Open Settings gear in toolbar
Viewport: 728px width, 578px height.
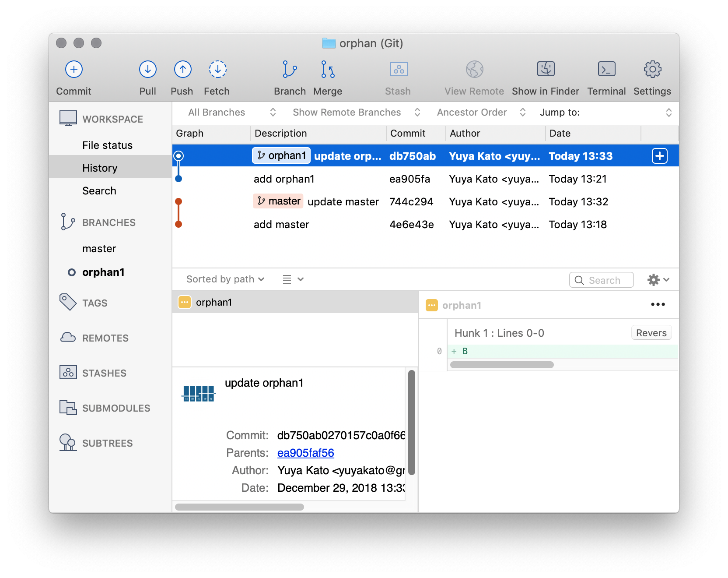pos(652,69)
